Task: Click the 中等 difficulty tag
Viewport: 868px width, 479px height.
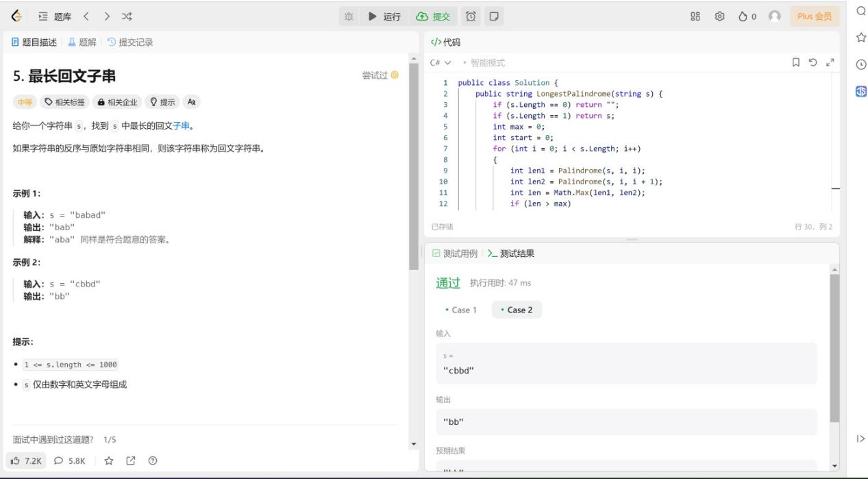Action: (x=25, y=102)
